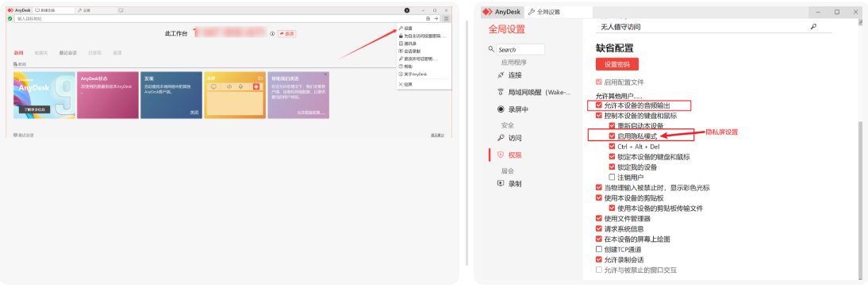Viewport: 868px width, 295px height.
Task: Click the black notification badge in title bar
Action: pos(407,10)
